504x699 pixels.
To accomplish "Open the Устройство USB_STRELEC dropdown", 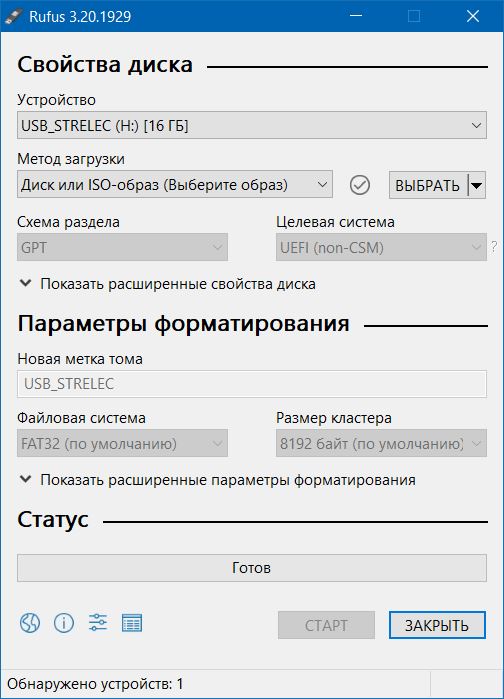I will tap(252, 125).
